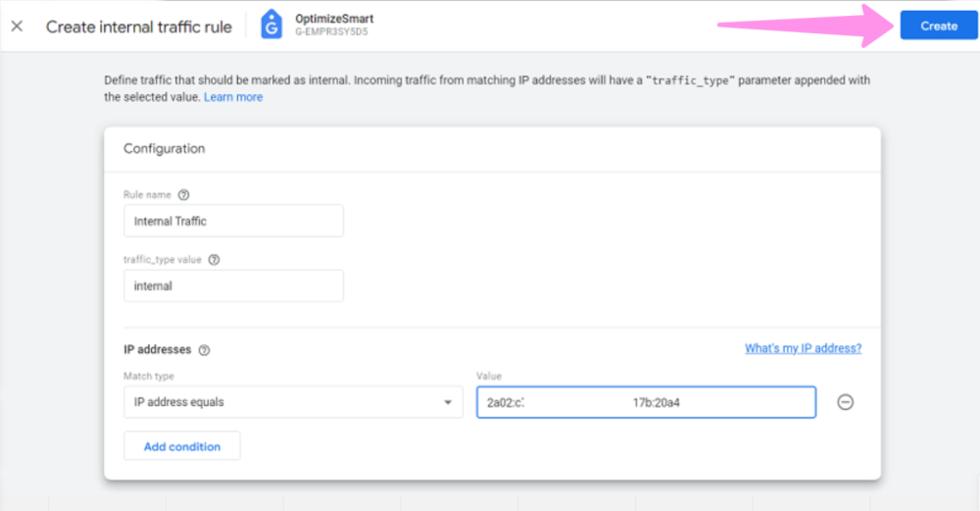Open the Learn more link

tap(233, 97)
